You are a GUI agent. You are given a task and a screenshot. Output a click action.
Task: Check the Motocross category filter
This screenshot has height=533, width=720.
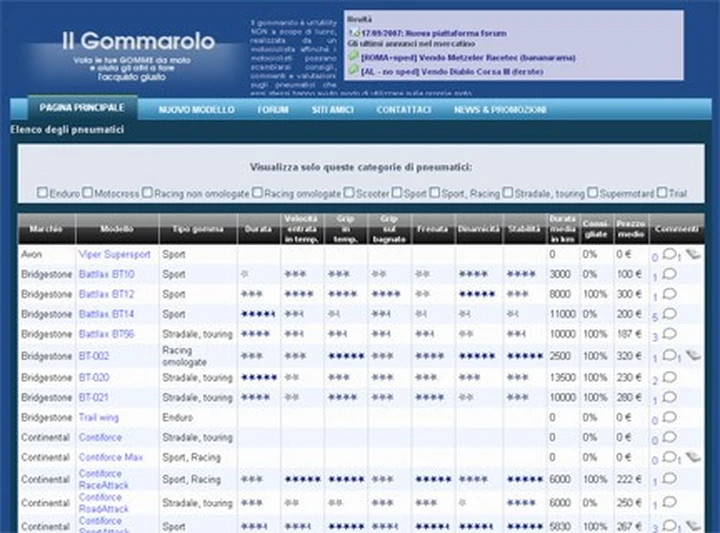(x=87, y=192)
